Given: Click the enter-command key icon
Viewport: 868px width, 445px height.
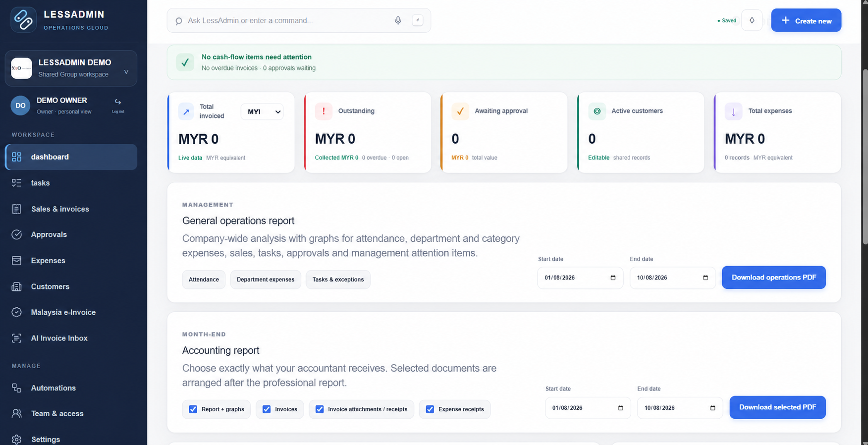Looking at the screenshot, I should [x=418, y=20].
